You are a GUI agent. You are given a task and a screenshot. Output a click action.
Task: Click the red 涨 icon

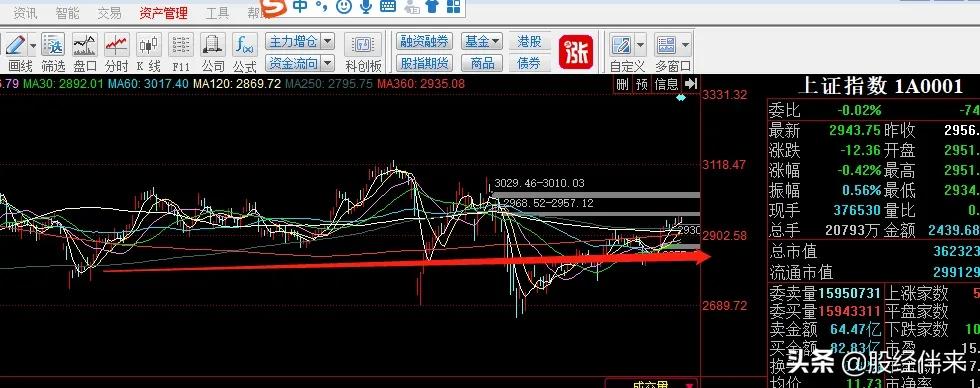click(x=576, y=52)
